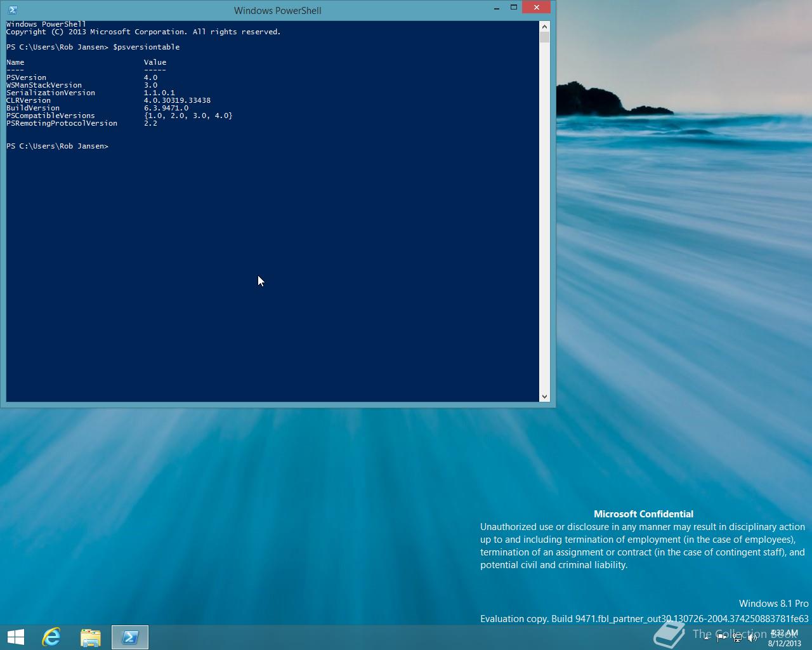The width and height of the screenshot is (812, 650).
Task: Click the WSManStackVersion row name
Action: click(44, 85)
